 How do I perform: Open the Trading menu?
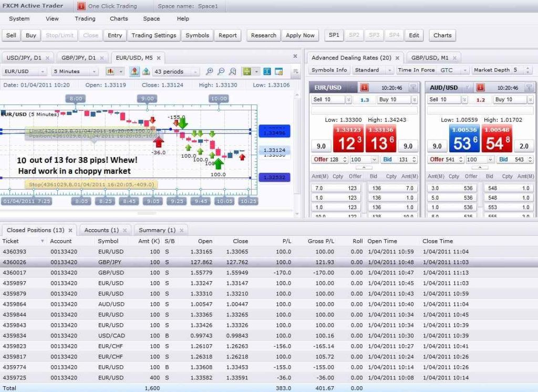click(85, 18)
